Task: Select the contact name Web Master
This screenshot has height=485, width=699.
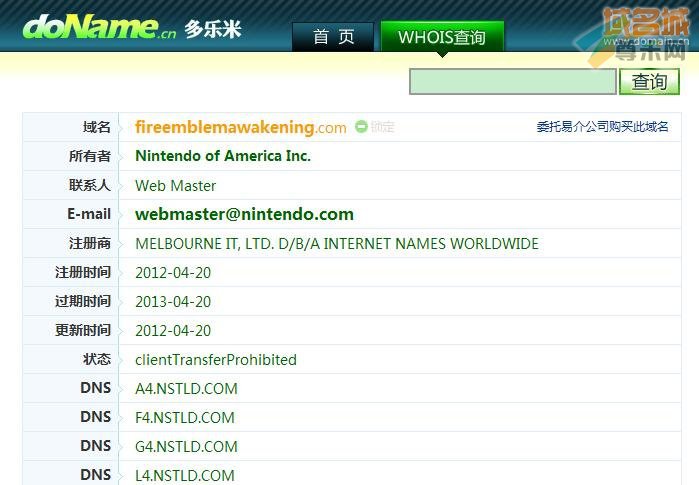Action: pyautogui.click(x=176, y=185)
